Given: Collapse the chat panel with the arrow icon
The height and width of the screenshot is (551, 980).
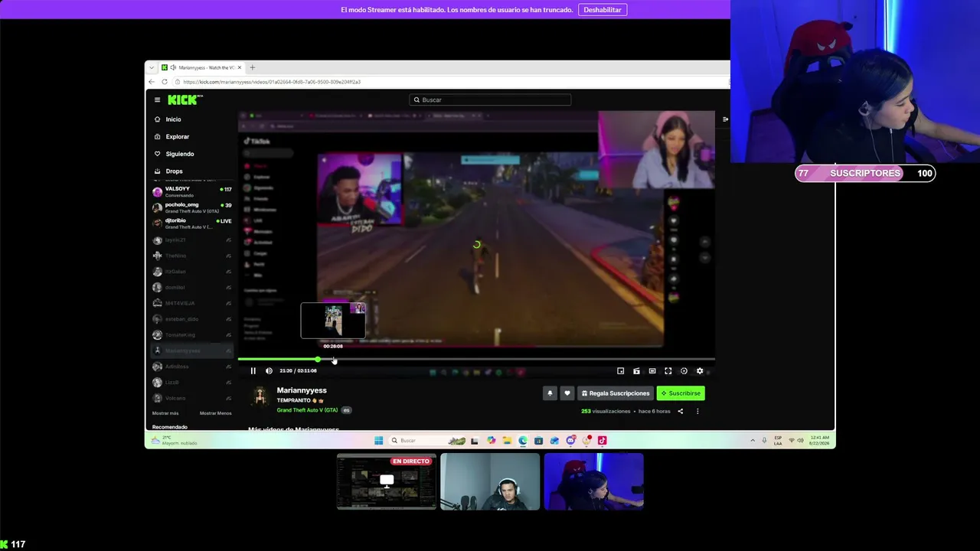Looking at the screenshot, I should (725, 119).
